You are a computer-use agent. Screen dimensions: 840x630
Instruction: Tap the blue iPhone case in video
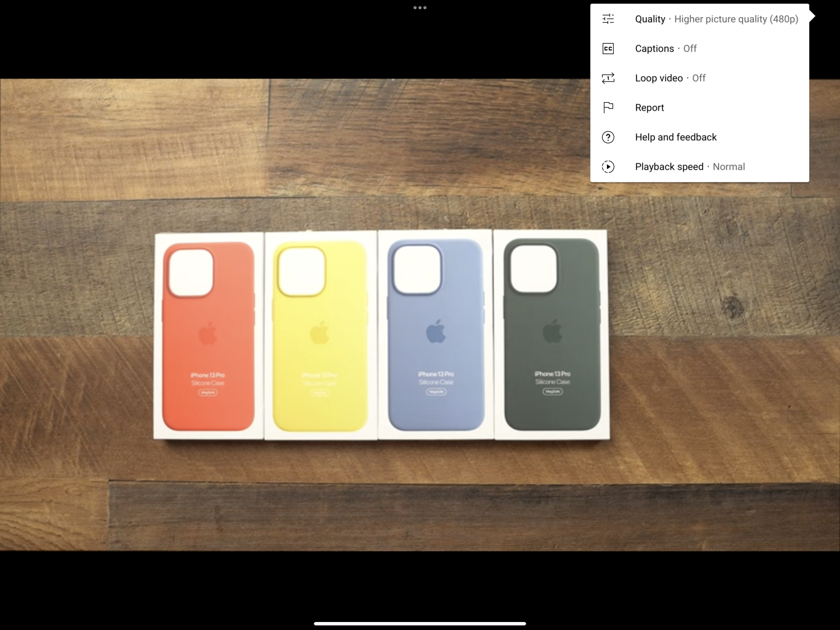tap(436, 335)
